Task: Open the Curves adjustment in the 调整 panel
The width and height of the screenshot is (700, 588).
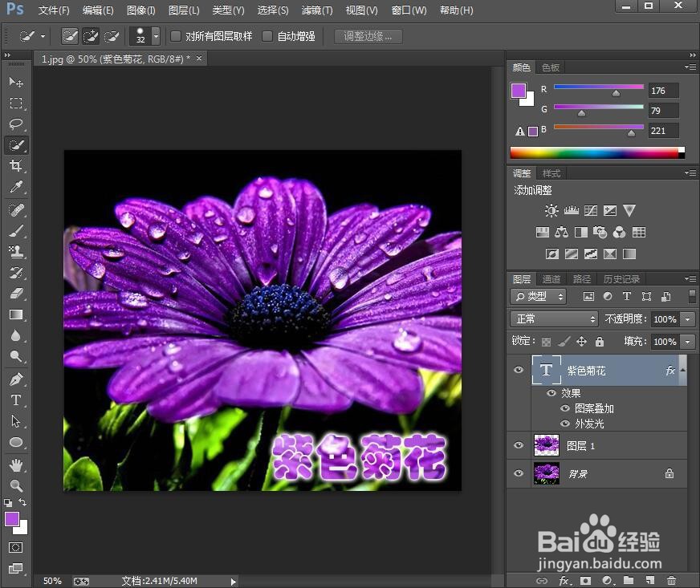Action: (x=591, y=210)
